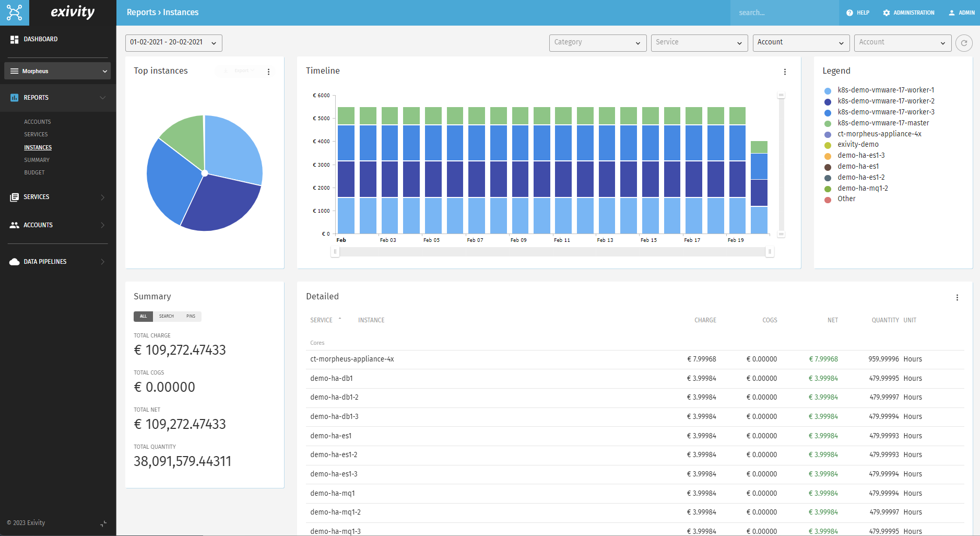Sort by INSTANCE column header
This screenshot has height=536, width=980.
click(x=371, y=320)
